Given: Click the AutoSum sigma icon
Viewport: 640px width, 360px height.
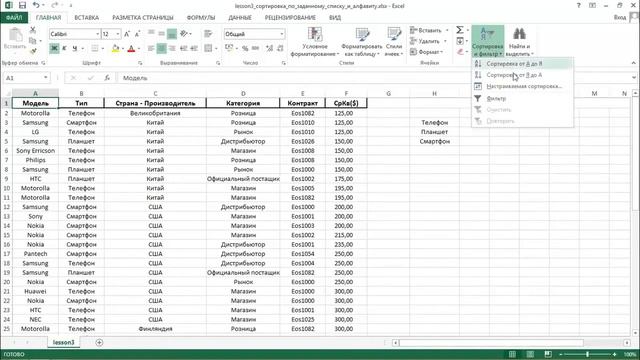Looking at the screenshot, I should pos(460,30).
